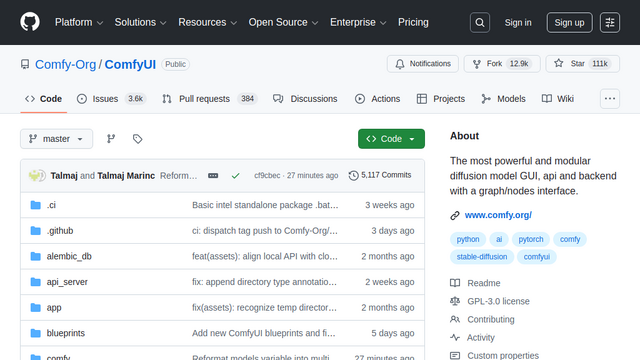This screenshot has width=640, height=360.
Task: Open the ComfyUI repository name link
Action: (130, 64)
